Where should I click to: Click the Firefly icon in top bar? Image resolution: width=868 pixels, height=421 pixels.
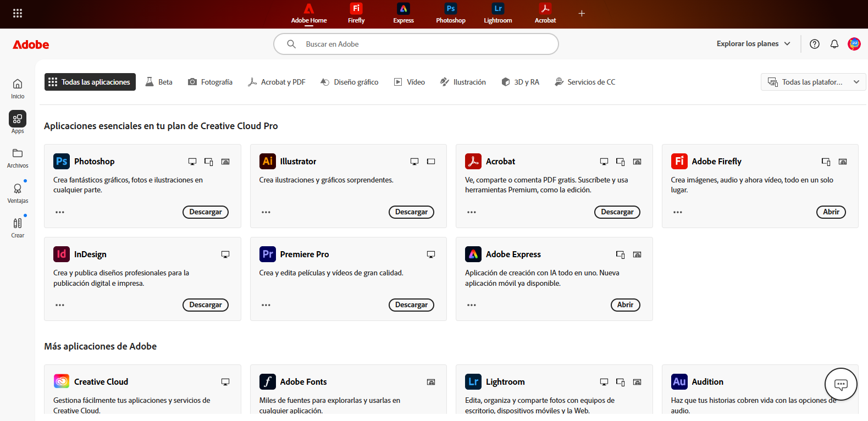[x=356, y=14]
